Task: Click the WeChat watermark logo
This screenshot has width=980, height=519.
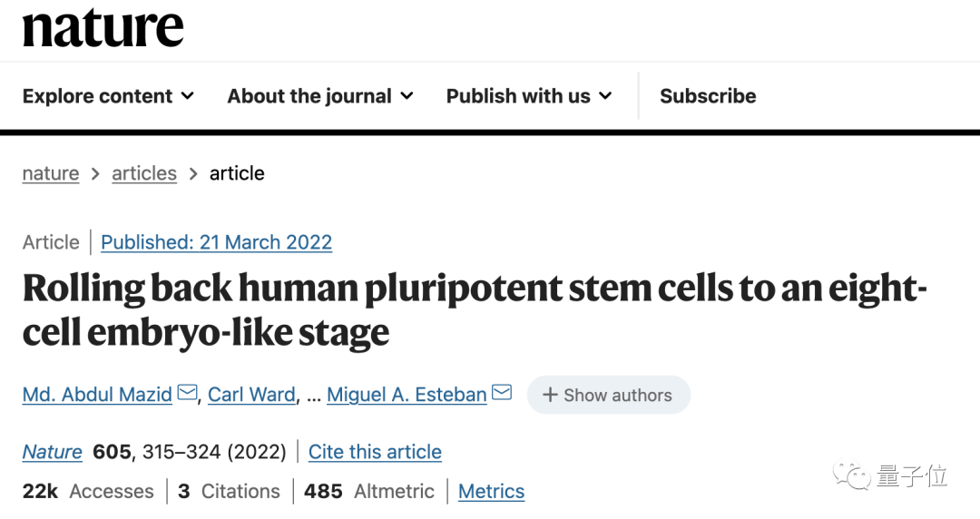Action: pos(851,475)
